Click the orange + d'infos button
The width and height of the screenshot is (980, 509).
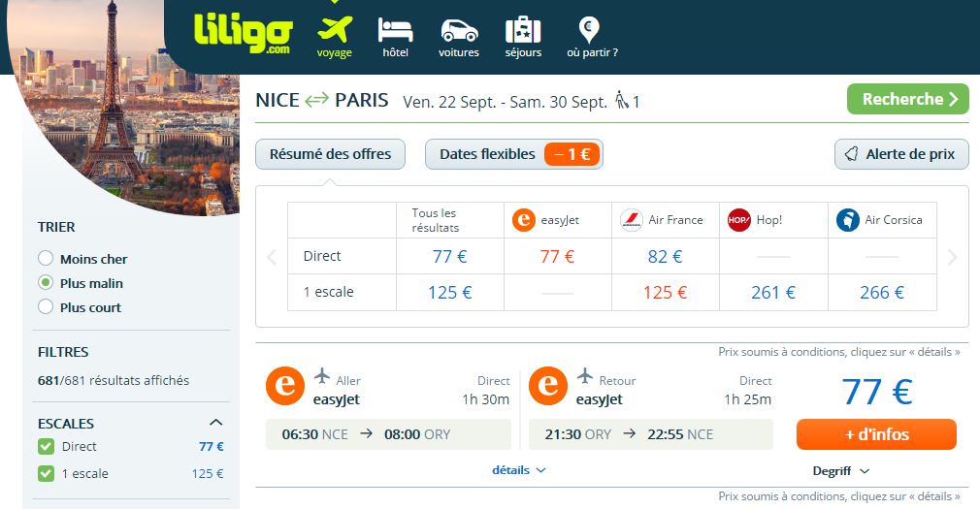coord(876,434)
